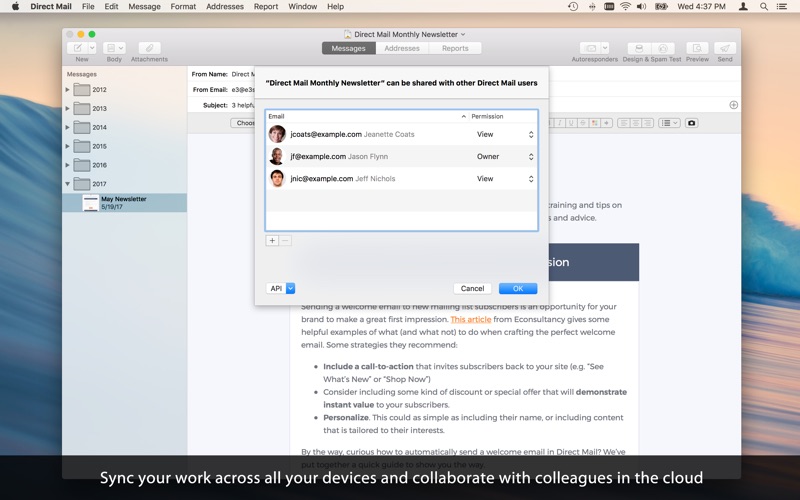Expand the 2013 folder
Image resolution: width=800 pixels, height=500 pixels.
[67, 109]
